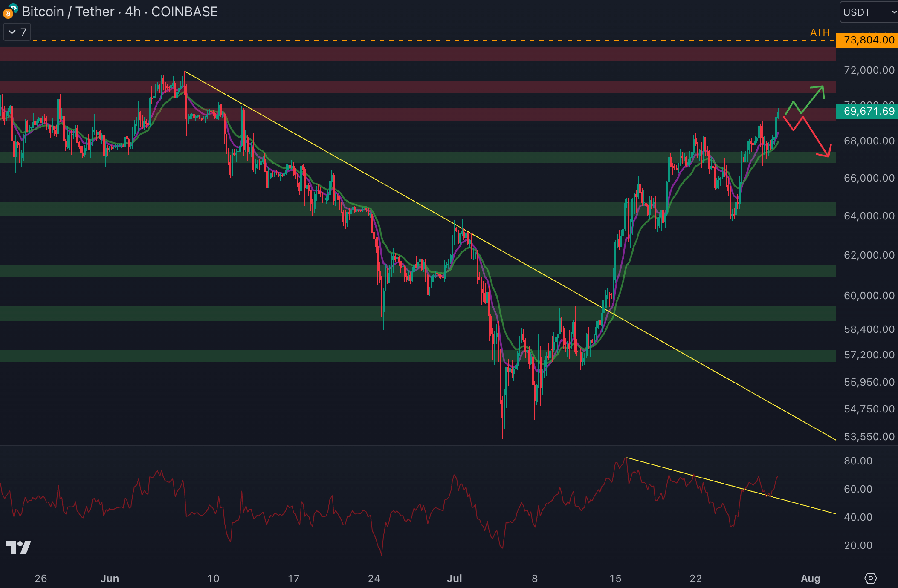Select the topmost red resistance zone rectangle

[x=418, y=54]
